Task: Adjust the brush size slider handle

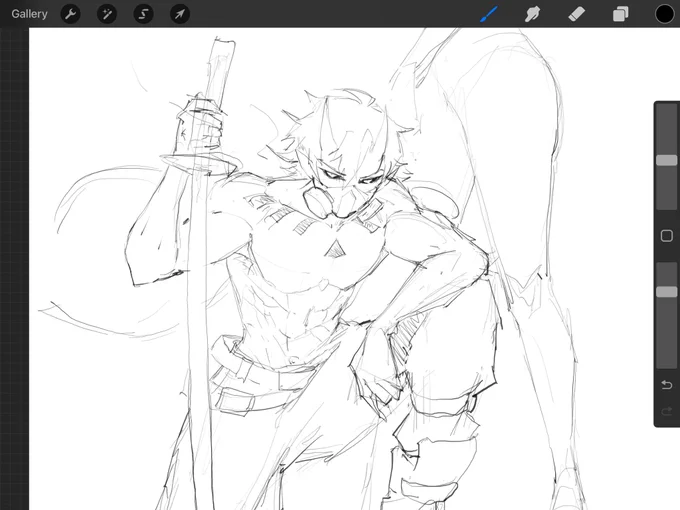Action: pos(667,160)
